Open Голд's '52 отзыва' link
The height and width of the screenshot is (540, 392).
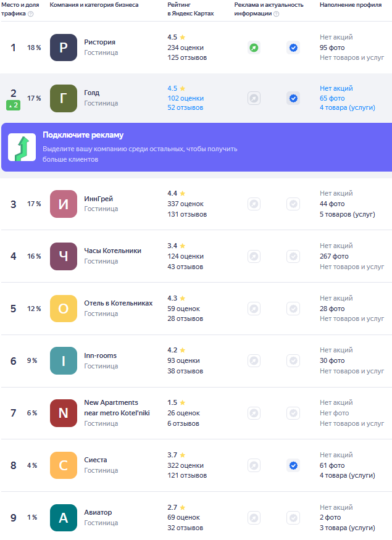point(185,108)
